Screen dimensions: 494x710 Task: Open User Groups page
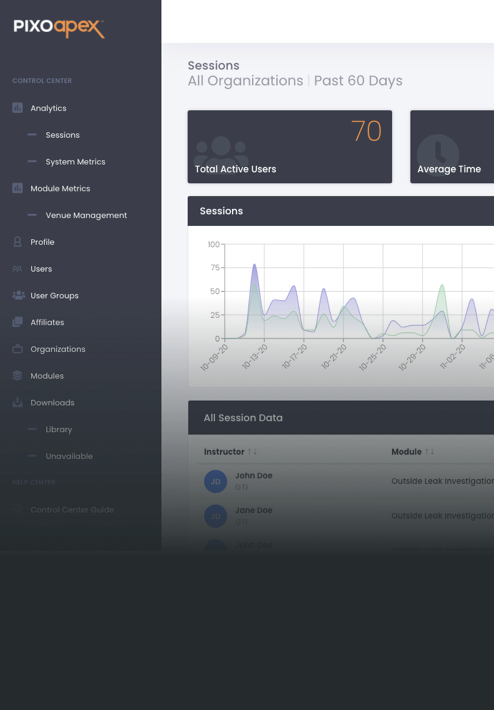[x=54, y=296]
